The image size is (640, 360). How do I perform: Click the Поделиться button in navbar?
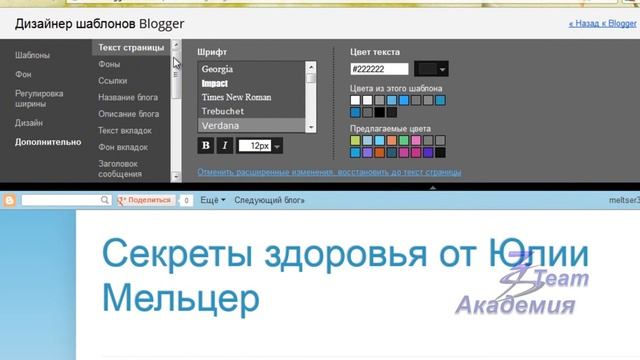click(146, 200)
